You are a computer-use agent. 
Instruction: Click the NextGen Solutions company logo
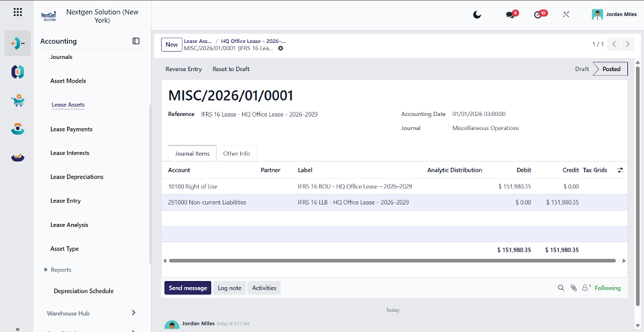click(49, 16)
